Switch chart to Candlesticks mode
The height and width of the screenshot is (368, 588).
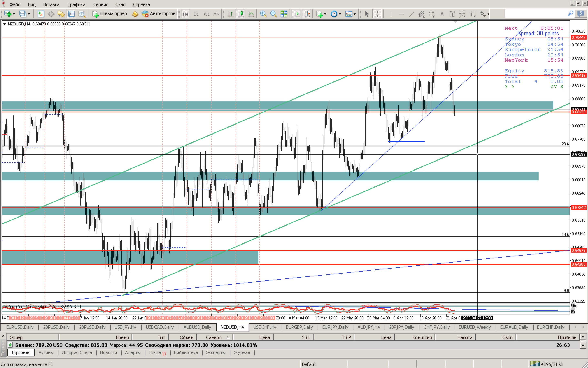click(241, 14)
